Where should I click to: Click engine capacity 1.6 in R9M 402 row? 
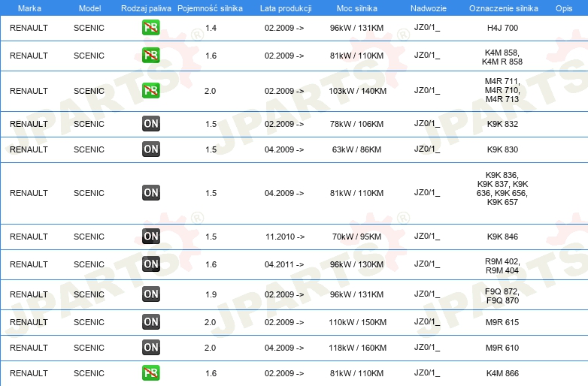(211, 264)
